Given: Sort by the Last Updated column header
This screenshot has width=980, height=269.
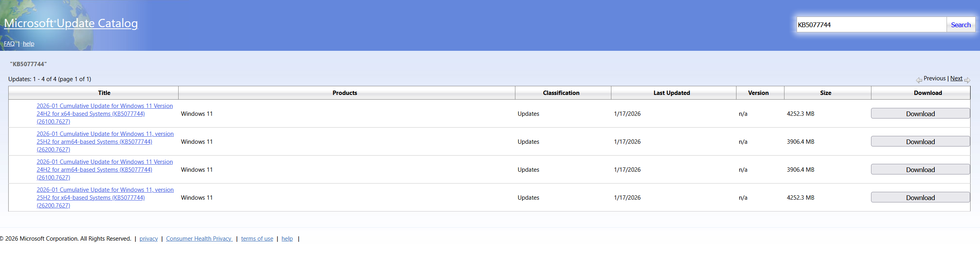Looking at the screenshot, I should [672, 93].
